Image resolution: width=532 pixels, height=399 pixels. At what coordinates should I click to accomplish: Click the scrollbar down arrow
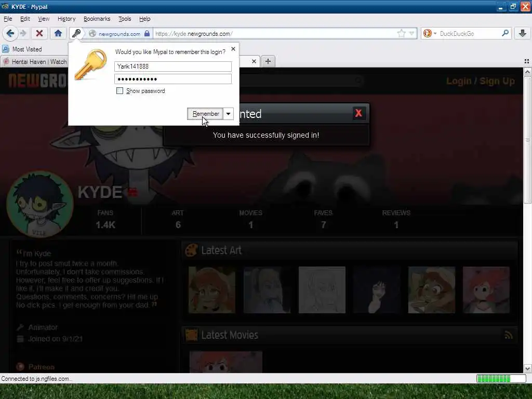click(527, 368)
